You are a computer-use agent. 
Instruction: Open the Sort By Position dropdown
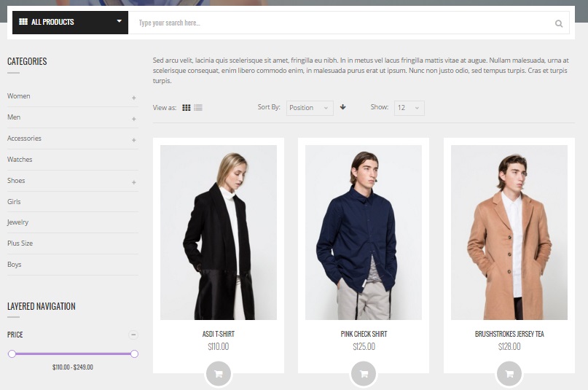coord(310,108)
